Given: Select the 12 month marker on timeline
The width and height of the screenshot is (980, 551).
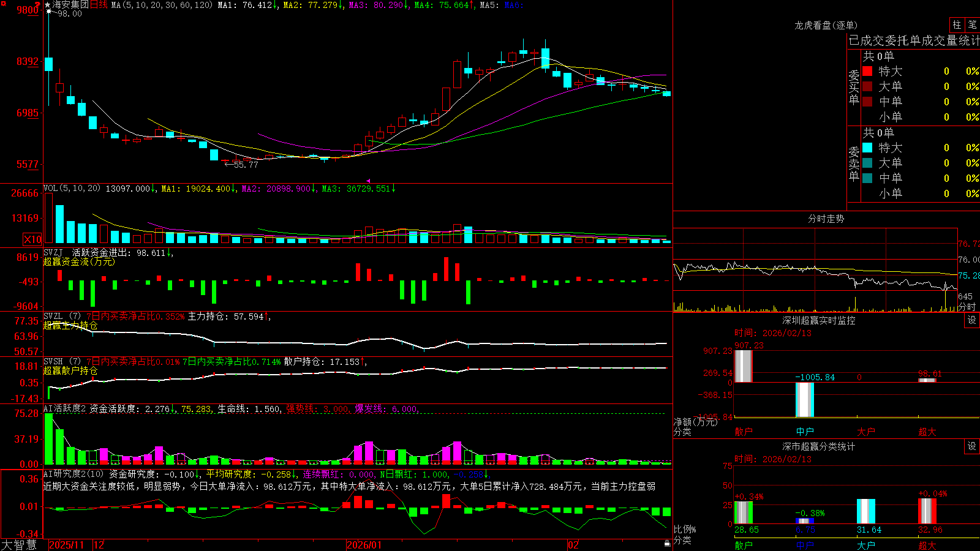Looking at the screenshot, I should (x=99, y=545).
